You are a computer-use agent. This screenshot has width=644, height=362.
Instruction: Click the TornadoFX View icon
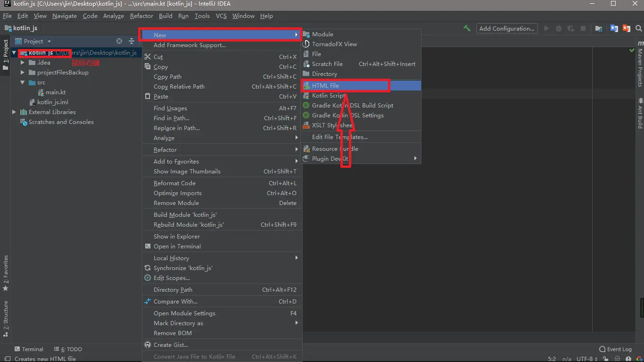coord(306,44)
